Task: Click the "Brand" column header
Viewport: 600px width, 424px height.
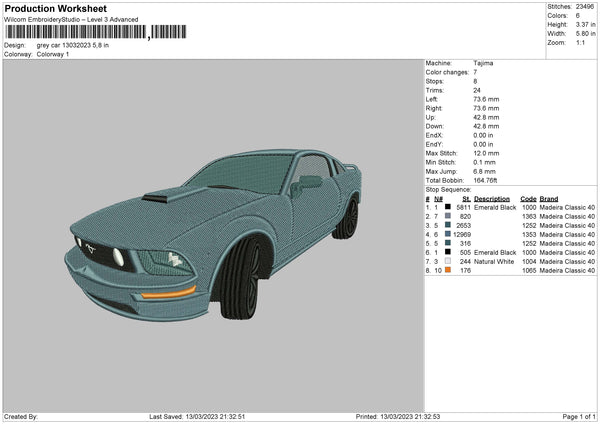Action: (x=549, y=199)
